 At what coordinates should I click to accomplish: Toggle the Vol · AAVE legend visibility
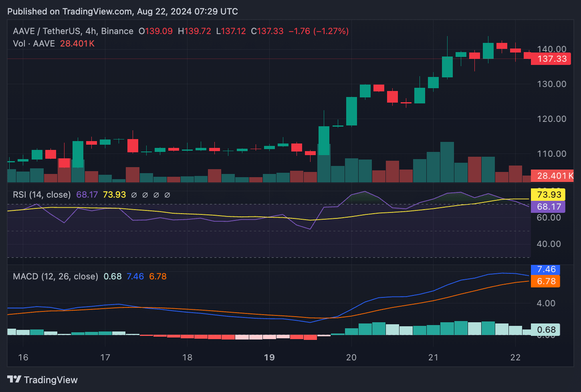(x=34, y=44)
